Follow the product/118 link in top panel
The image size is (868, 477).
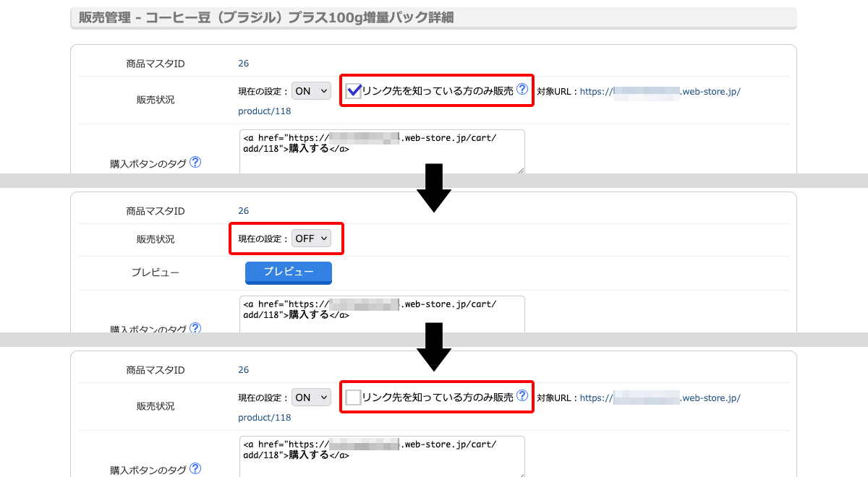pos(264,111)
